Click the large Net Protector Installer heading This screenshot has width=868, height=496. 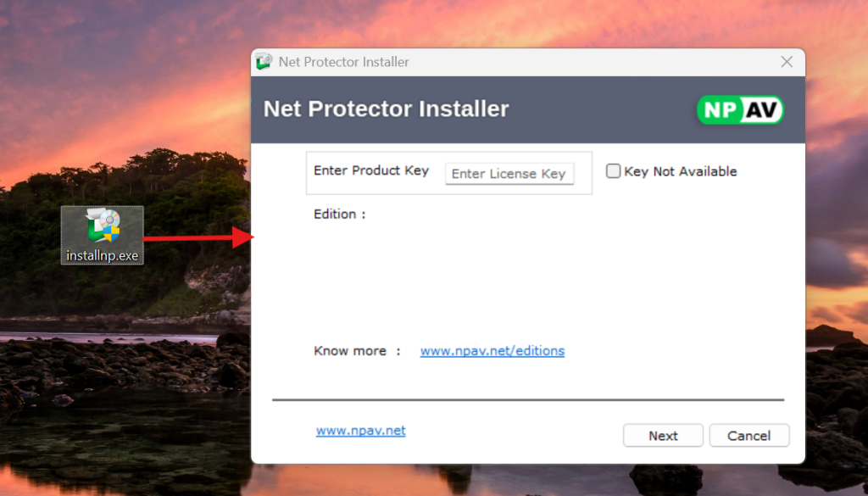click(387, 109)
